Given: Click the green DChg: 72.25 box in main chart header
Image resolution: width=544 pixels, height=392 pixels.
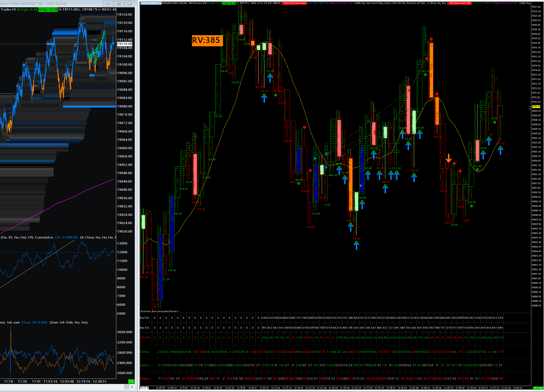Looking at the screenshot, I should tap(229, 3).
